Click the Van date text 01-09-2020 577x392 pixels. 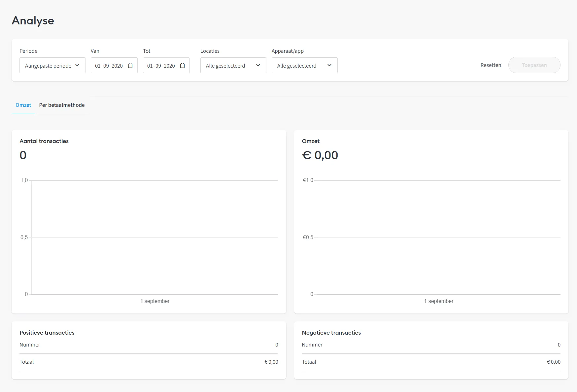tap(109, 66)
